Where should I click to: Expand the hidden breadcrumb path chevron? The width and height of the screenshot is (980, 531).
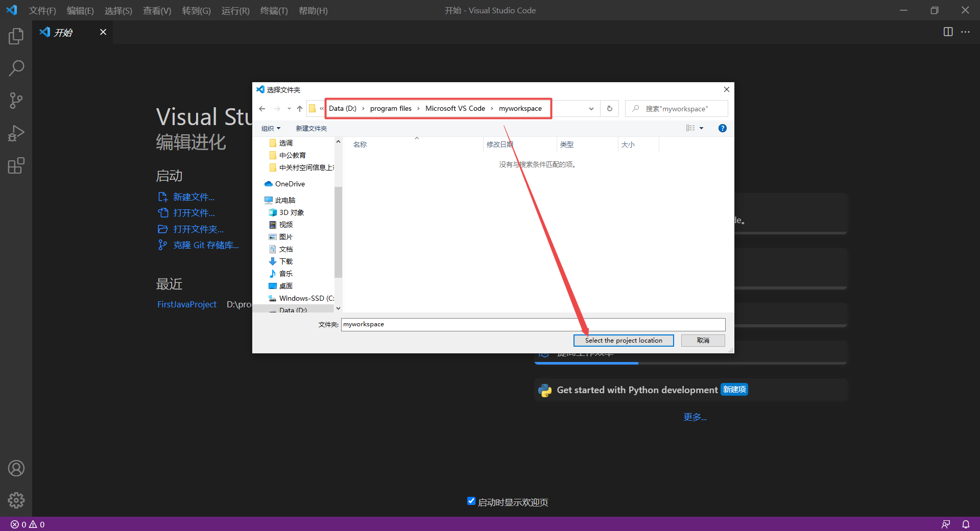tap(322, 108)
